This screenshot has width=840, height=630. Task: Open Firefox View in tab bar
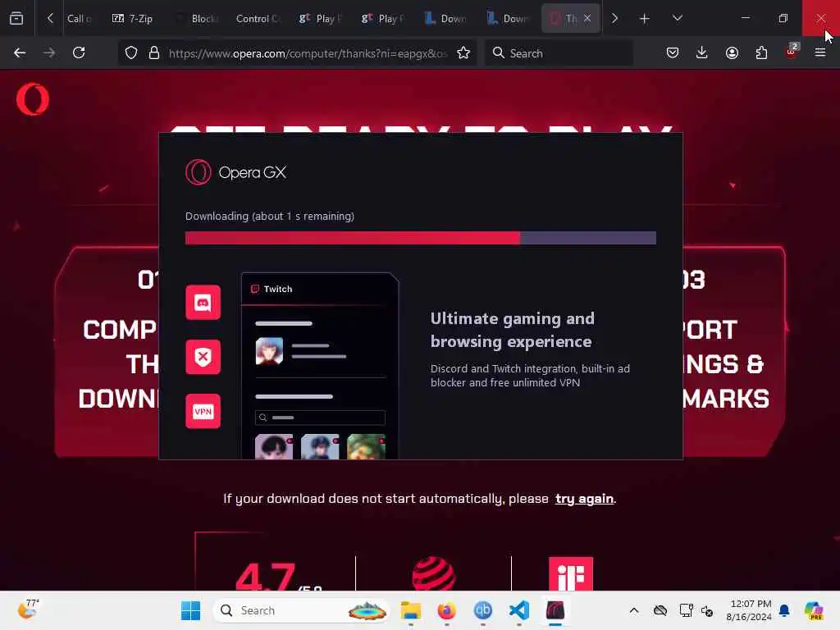[16, 18]
